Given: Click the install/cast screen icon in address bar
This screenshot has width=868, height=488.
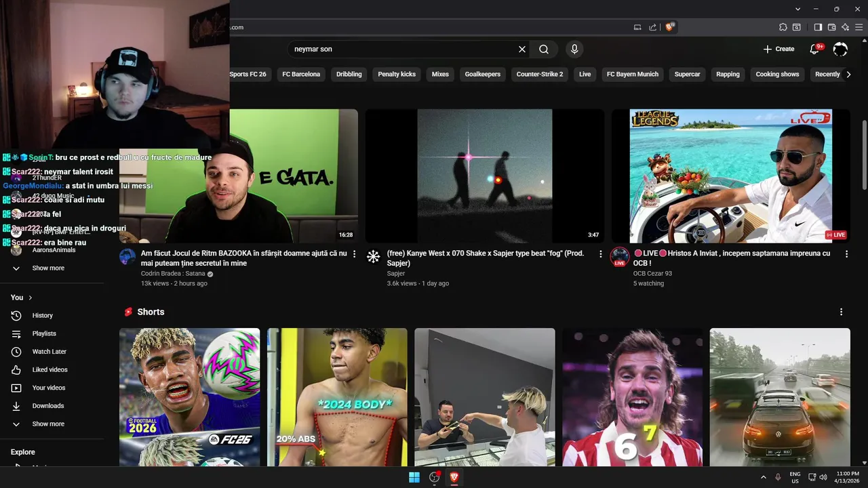Looking at the screenshot, I should click(x=637, y=27).
